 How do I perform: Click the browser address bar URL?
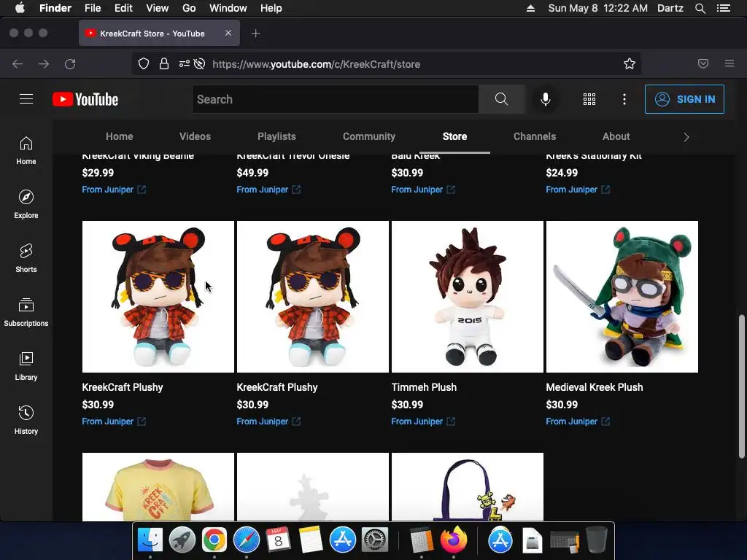[317, 64]
